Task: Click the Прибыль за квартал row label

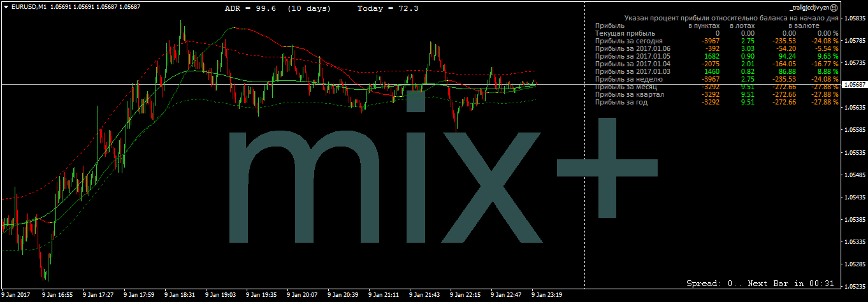Action: click(629, 94)
